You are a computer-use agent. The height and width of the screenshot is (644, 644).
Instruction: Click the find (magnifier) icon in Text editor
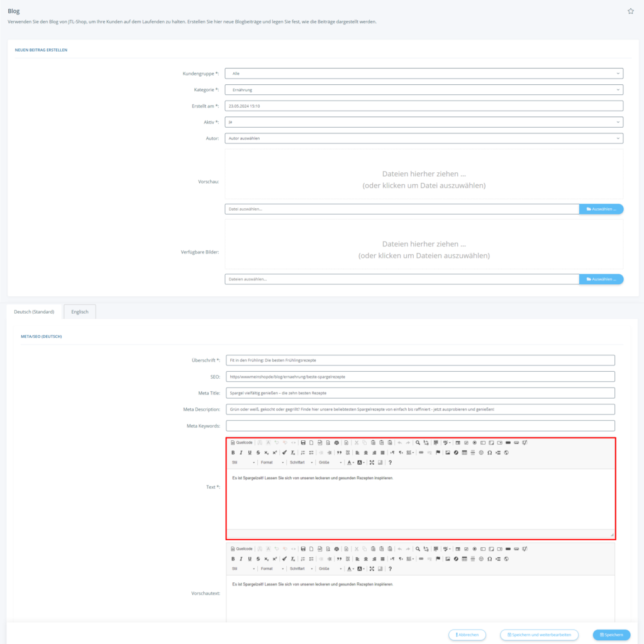[418, 443]
